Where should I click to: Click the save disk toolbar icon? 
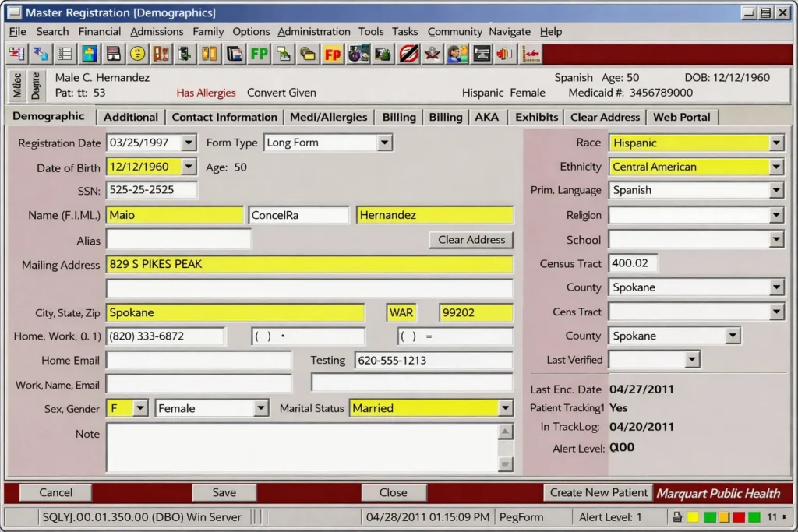click(x=111, y=53)
